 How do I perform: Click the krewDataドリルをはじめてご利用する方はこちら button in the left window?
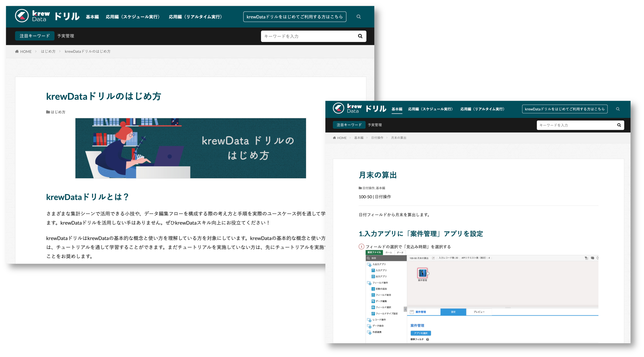(x=295, y=17)
